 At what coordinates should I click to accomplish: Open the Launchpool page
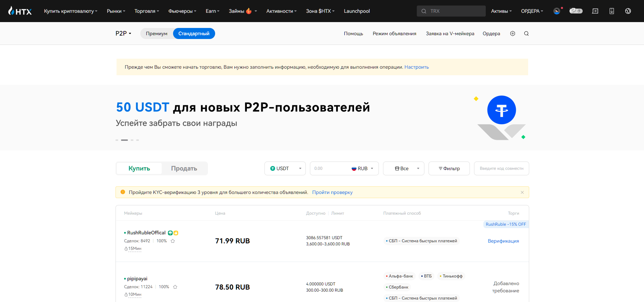click(357, 11)
